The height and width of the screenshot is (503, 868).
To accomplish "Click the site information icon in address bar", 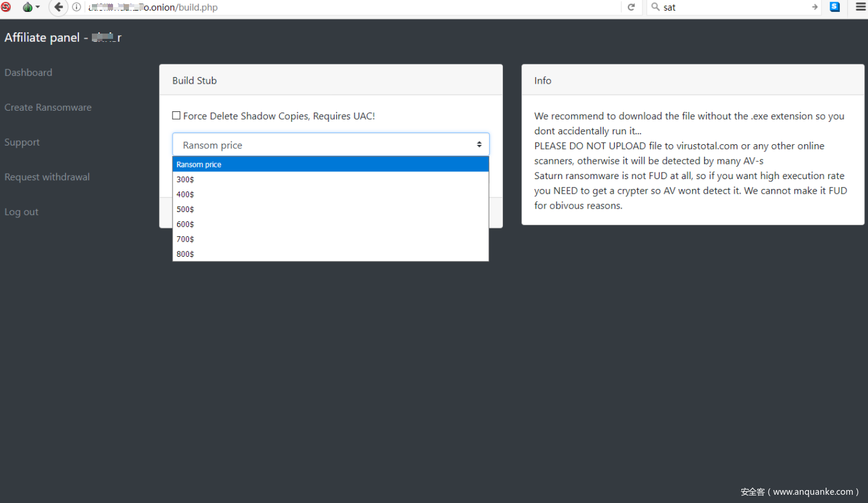I will coord(77,7).
